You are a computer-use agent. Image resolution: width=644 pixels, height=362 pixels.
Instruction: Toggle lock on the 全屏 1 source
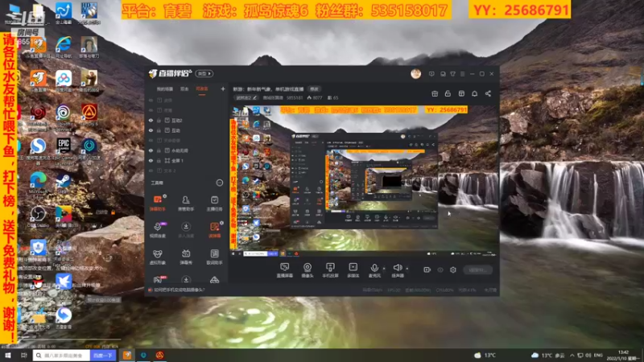[159, 160]
